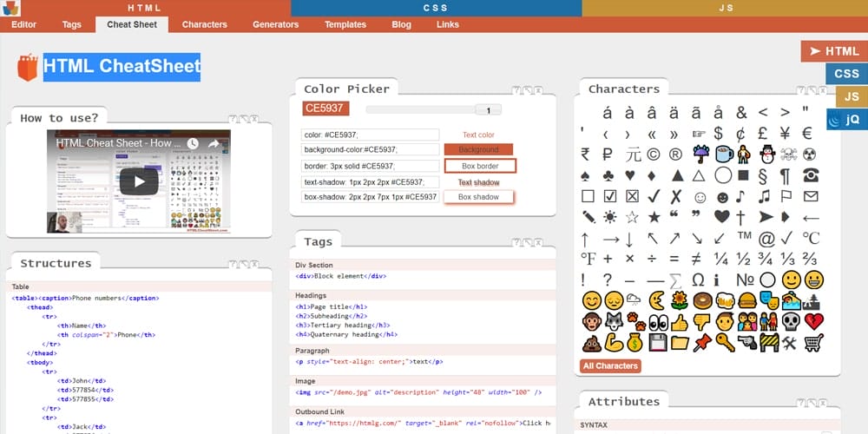The height and width of the screenshot is (434, 868).
Task: Pick the sun symbol character
Action: click(x=609, y=217)
